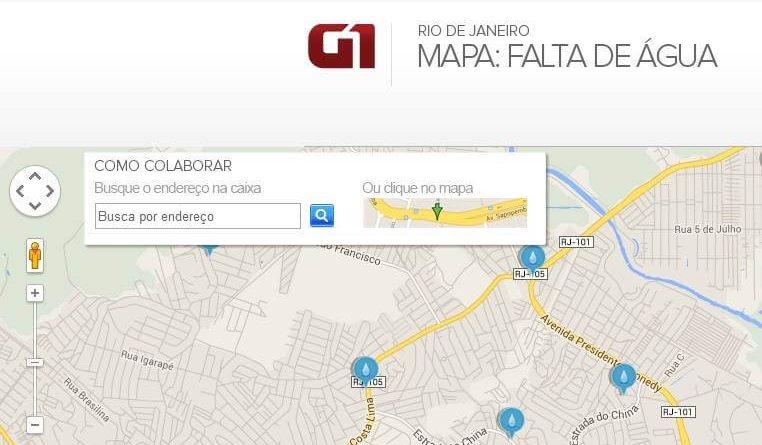Click the G1 logo

(x=341, y=46)
